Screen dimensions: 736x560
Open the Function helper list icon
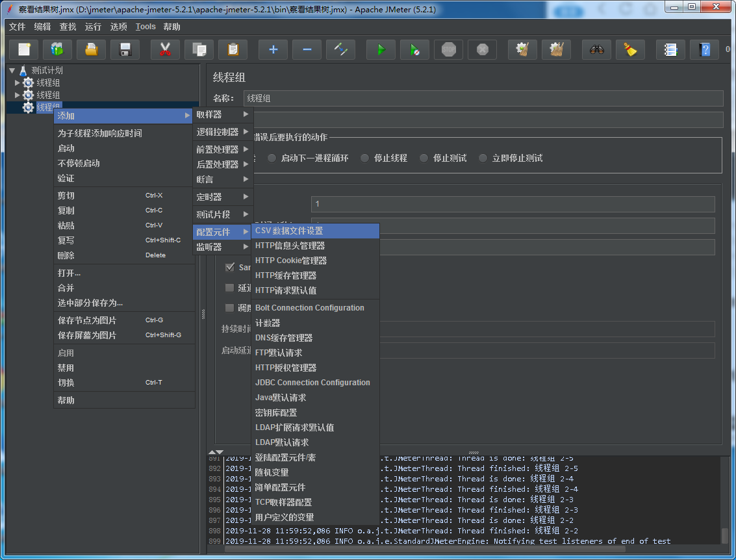(671, 49)
